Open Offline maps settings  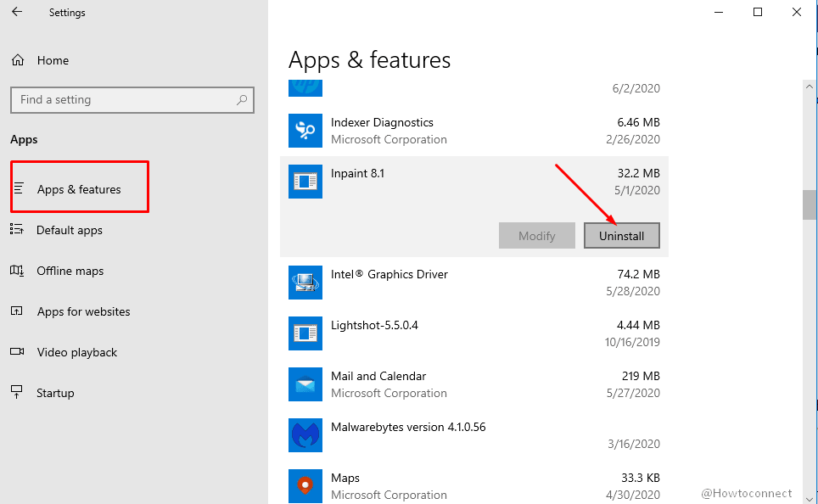click(70, 271)
